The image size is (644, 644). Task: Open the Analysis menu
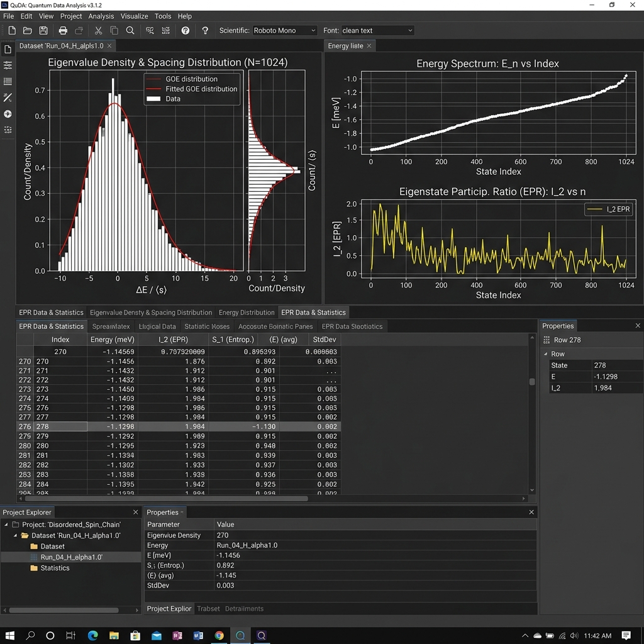pos(101,16)
